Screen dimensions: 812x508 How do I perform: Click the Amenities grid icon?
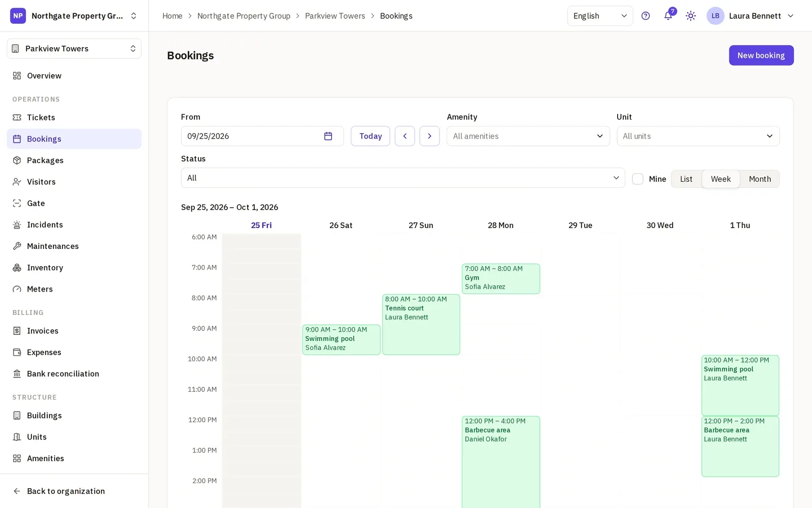point(17,458)
